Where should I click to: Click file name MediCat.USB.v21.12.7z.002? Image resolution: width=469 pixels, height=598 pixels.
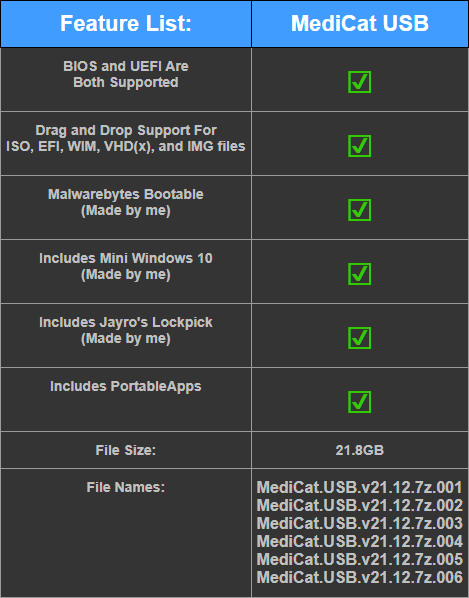click(360, 505)
